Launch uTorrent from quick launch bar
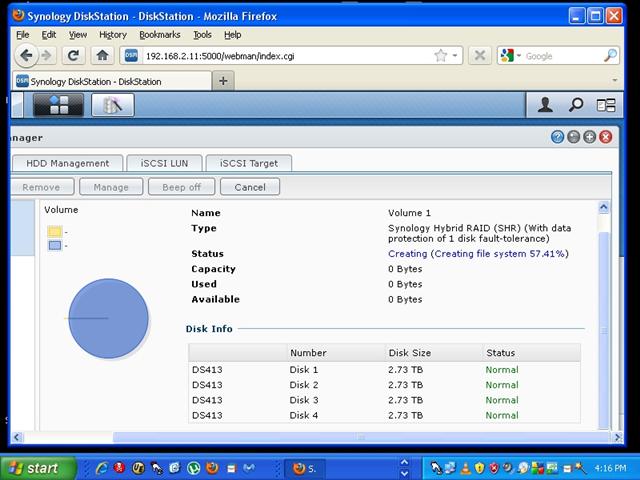This screenshot has height=480, width=640. coord(193,468)
